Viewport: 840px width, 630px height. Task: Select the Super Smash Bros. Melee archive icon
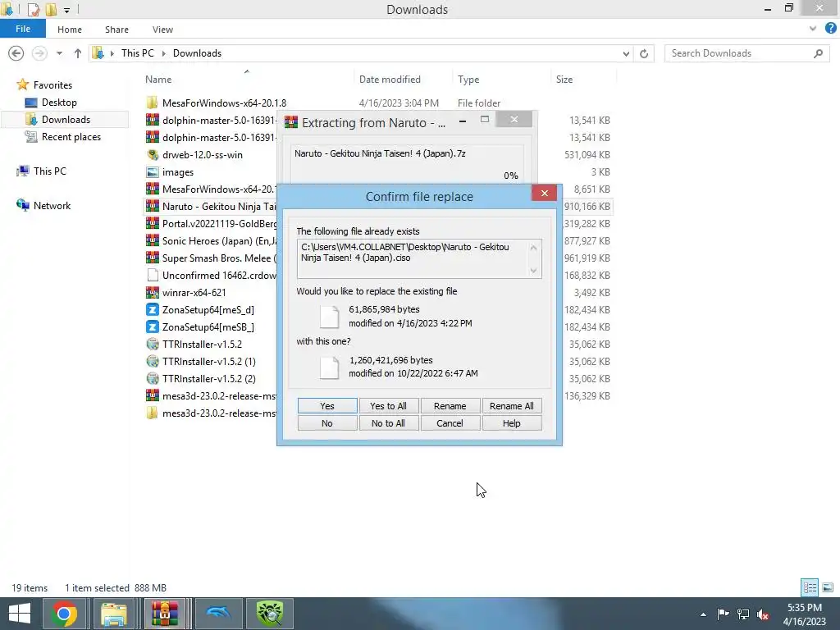click(152, 258)
